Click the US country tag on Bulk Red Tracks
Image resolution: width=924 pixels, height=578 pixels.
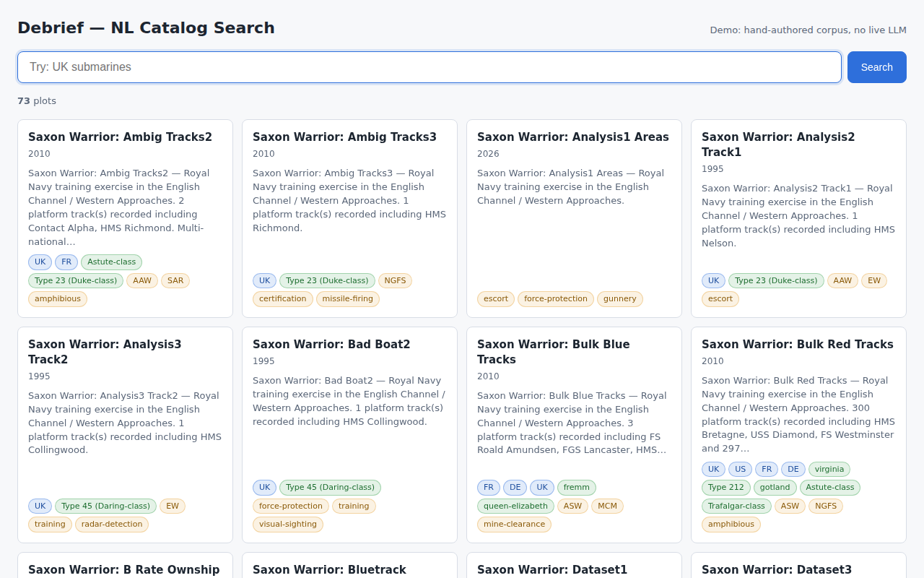click(739, 470)
